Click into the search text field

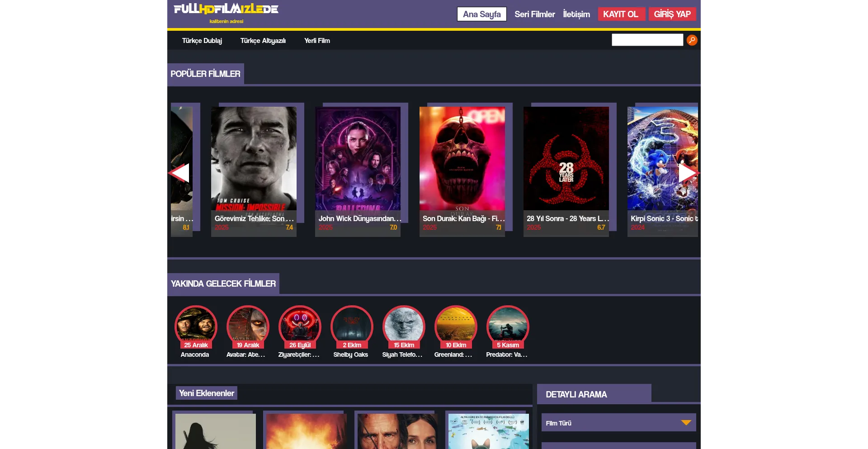tap(647, 40)
